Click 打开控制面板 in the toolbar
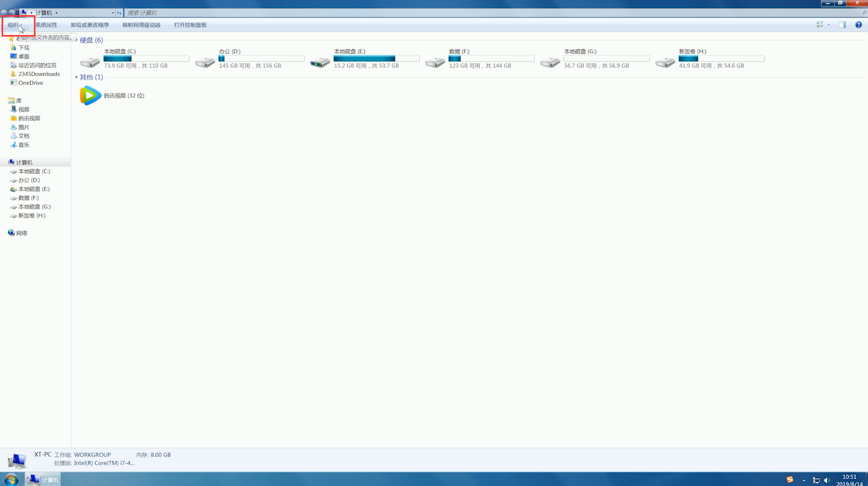Screen dimensions: 868x486 click(190, 25)
